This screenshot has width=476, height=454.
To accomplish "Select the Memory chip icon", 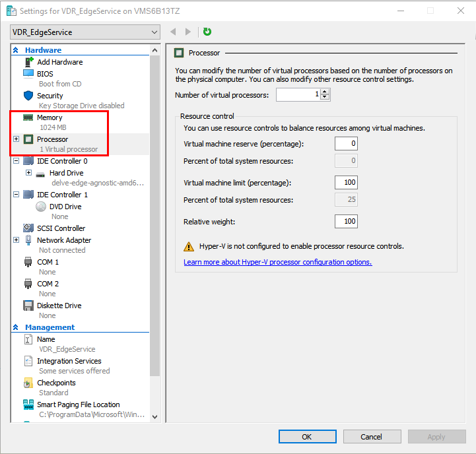I will (28, 117).
